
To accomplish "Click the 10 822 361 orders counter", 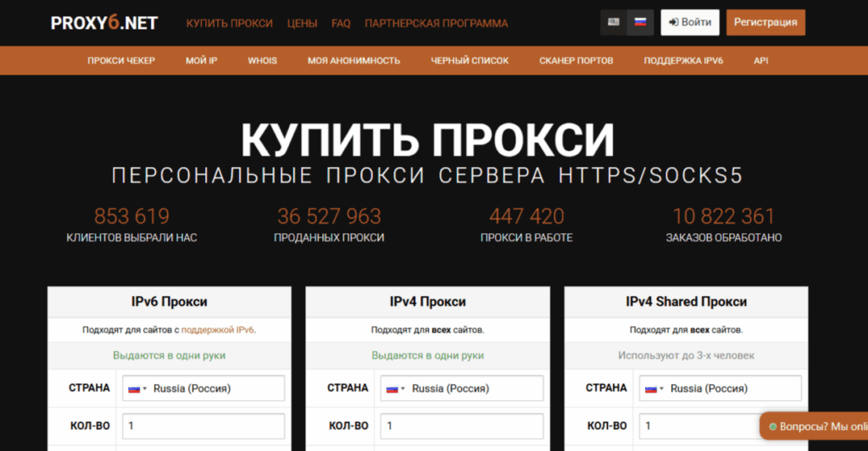I will (x=724, y=216).
